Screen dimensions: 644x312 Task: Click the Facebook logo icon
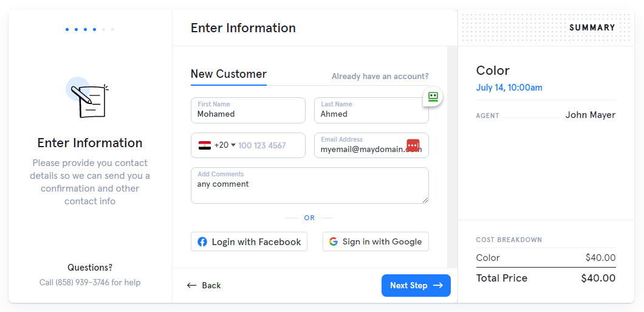[202, 242]
